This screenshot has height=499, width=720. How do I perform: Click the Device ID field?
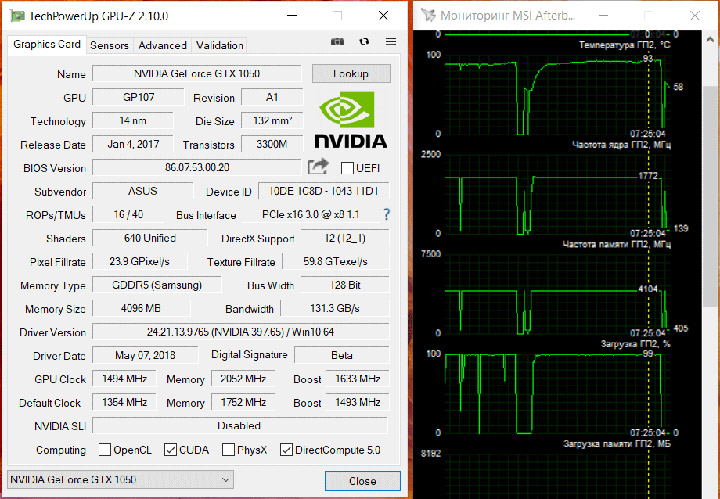(324, 191)
